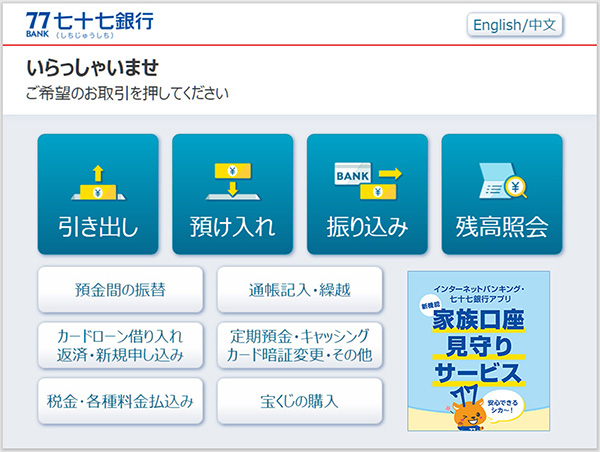Switch language with the English/中文 button
Image resolution: width=600 pixels, height=452 pixels.
pyautogui.click(x=516, y=24)
